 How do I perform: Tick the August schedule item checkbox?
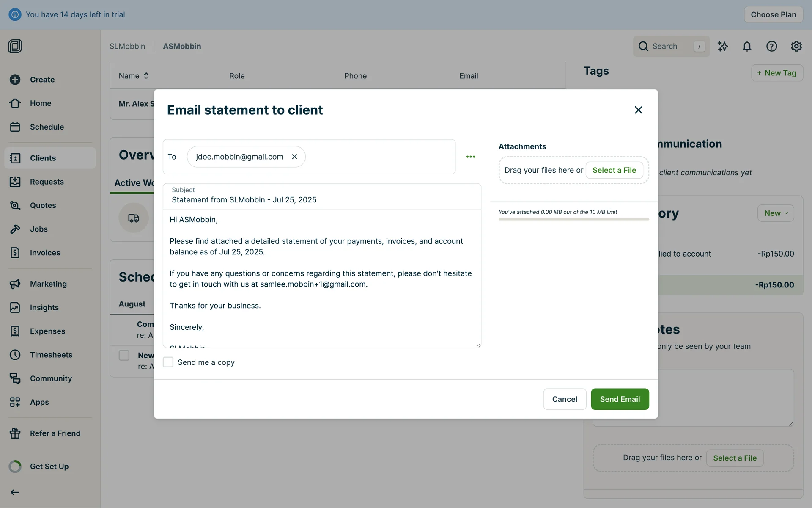[124, 355]
